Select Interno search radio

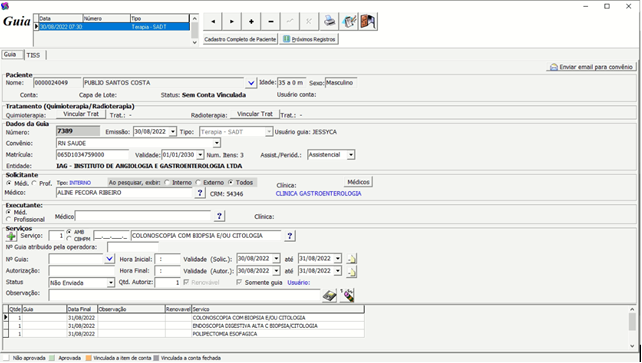167,183
